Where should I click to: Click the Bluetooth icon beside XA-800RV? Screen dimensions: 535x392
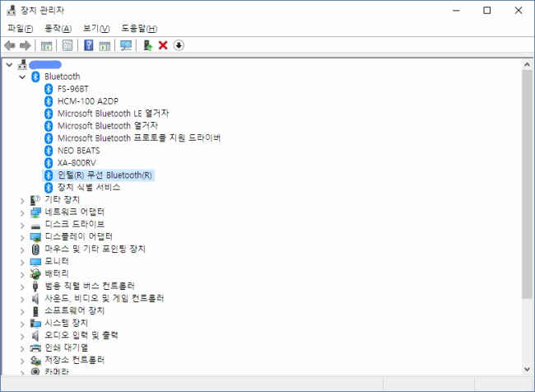[49, 163]
